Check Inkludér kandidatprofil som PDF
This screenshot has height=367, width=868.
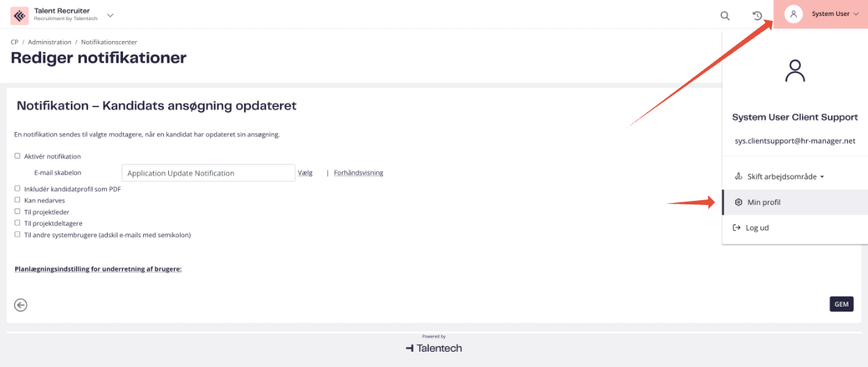(17, 188)
